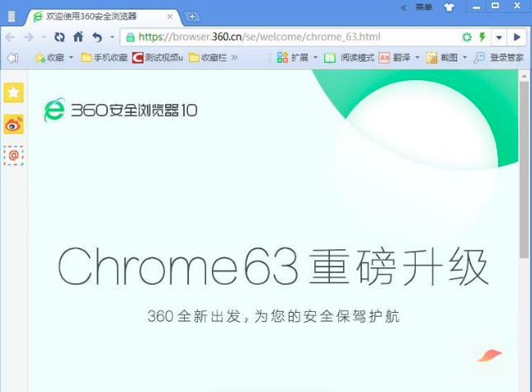Open the 手机收藏 folder bookmark
532x392 pixels.
[104, 58]
